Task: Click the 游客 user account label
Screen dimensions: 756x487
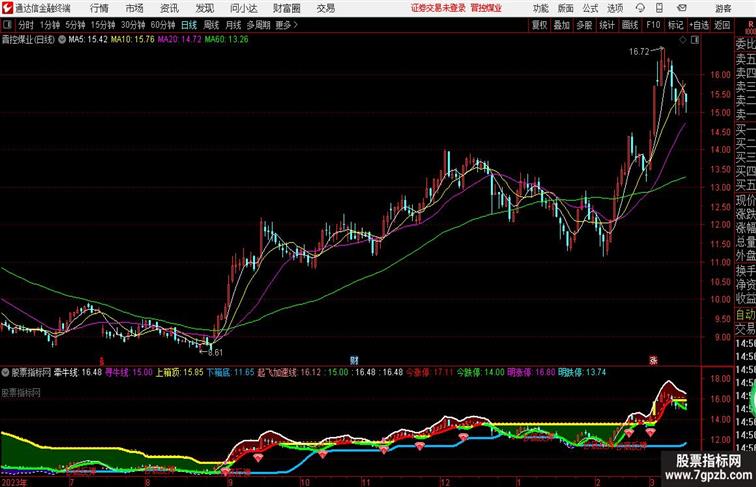Action: pyautogui.click(x=723, y=8)
